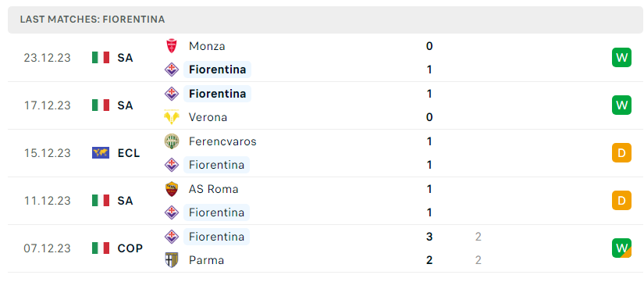Click Fiorentina crest in the Monza match
644x282 pixels.
pos(171,70)
